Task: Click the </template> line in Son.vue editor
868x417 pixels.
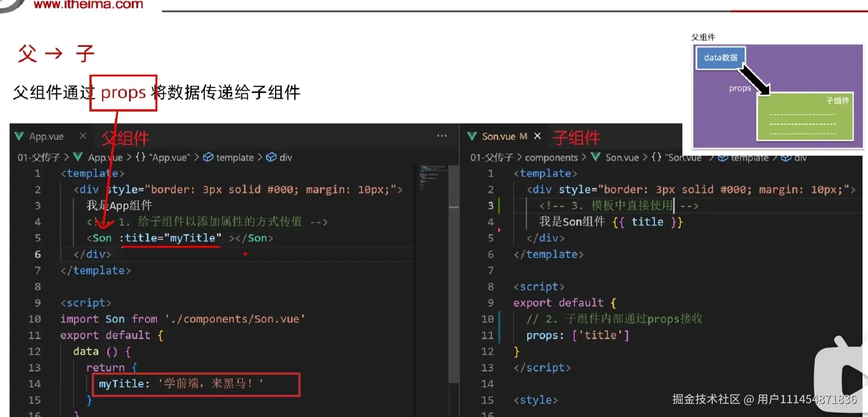Action: [549, 254]
